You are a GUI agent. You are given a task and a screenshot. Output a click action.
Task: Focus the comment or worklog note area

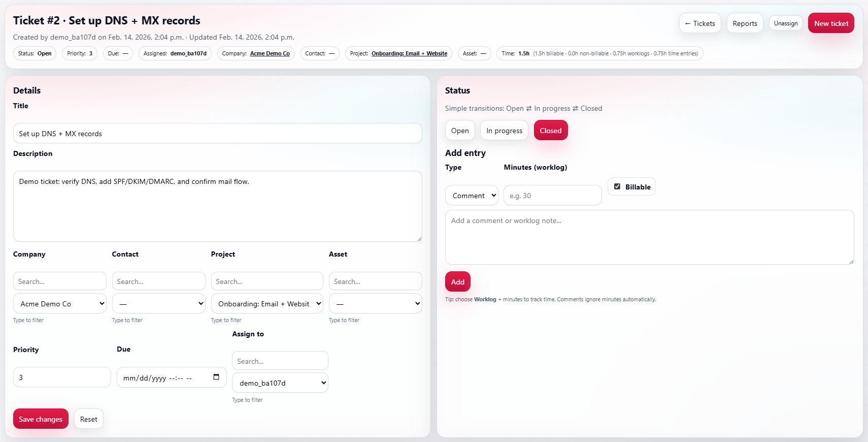(x=649, y=237)
